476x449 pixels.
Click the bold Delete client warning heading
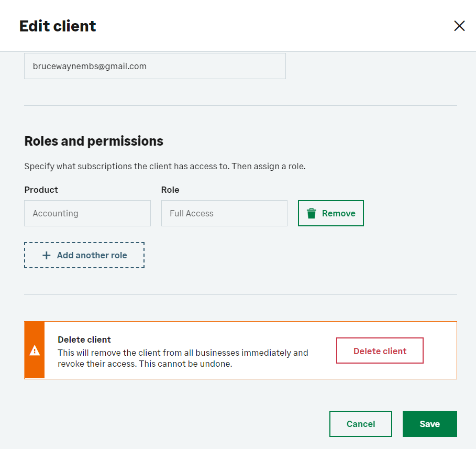point(84,340)
